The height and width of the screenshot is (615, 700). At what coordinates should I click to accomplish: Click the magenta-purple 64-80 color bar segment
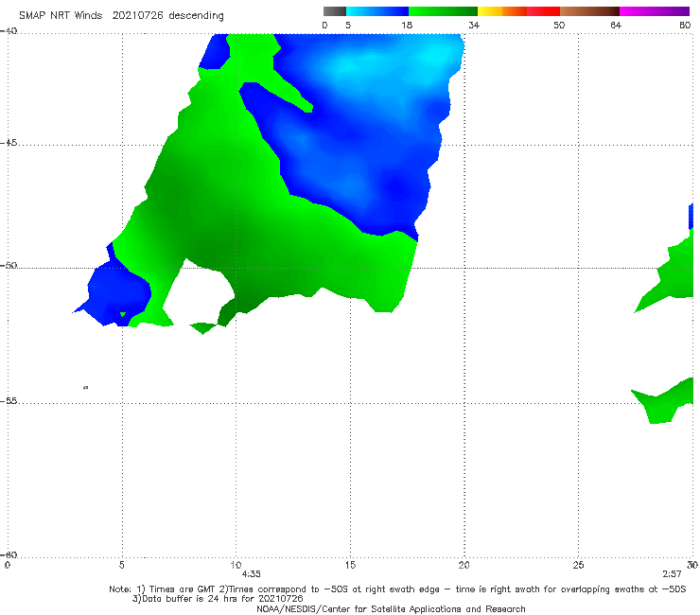(655, 11)
